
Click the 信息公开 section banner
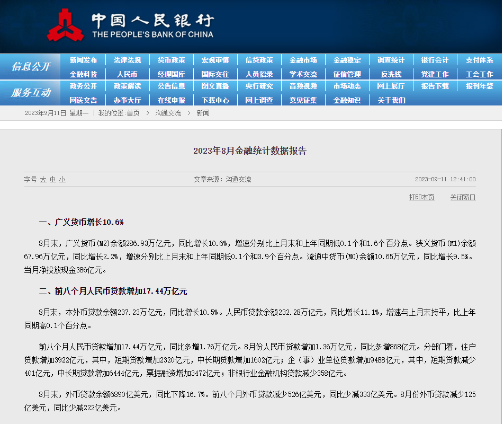coord(31,67)
